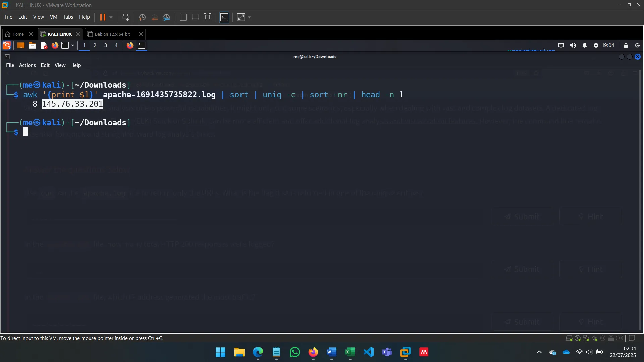This screenshot has width=644, height=362.
Task: Send Ctrl+Alt+Del to the VM
Action: point(125,17)
